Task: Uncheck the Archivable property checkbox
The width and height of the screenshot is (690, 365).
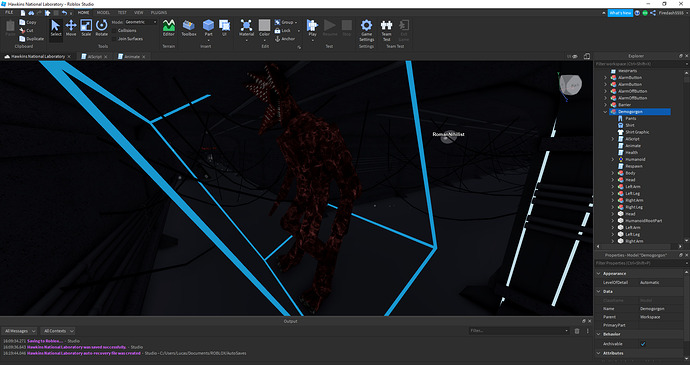Action: (643, 344)
